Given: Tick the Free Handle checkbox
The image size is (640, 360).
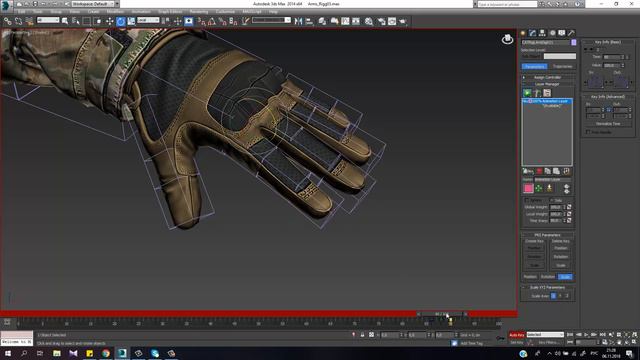Looking at the screenshot, I should click(588, 132).
